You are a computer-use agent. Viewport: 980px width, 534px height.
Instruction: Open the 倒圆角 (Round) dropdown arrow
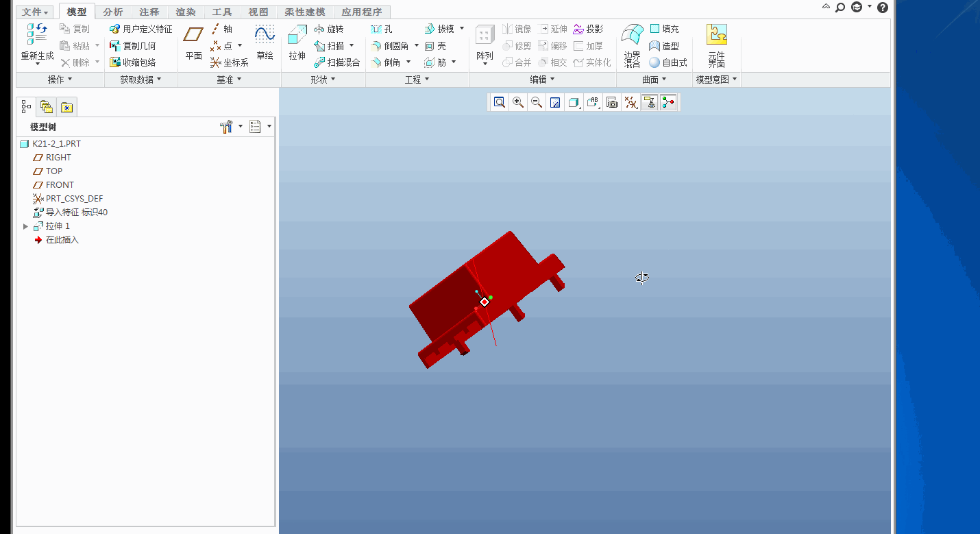click(417, 46)
